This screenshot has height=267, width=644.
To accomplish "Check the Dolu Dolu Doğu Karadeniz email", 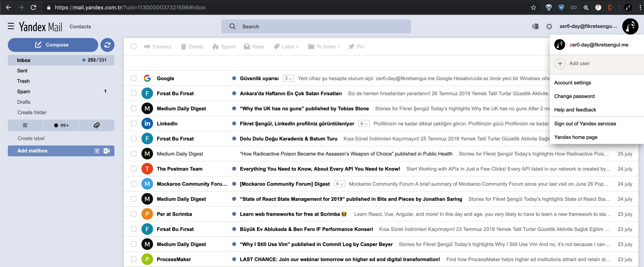I will (x=134, y=139).
